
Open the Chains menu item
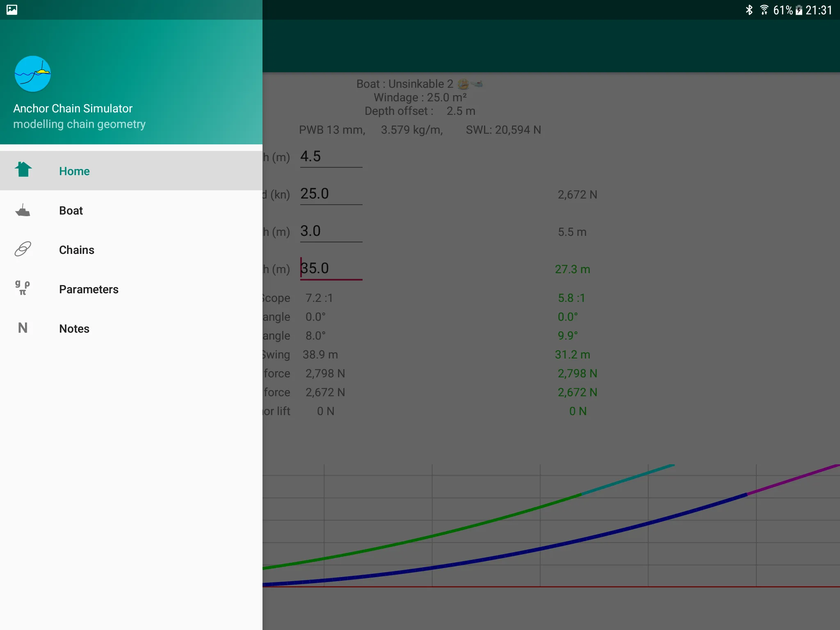131,249
